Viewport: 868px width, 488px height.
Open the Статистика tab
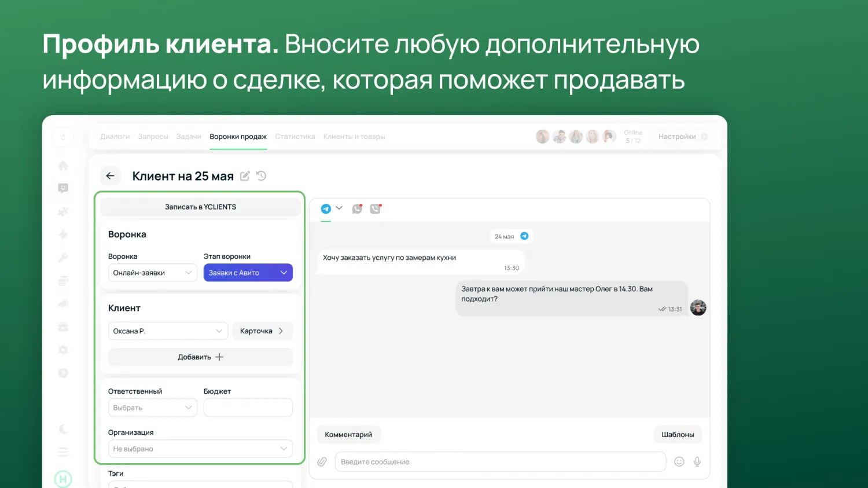(295, 137)
